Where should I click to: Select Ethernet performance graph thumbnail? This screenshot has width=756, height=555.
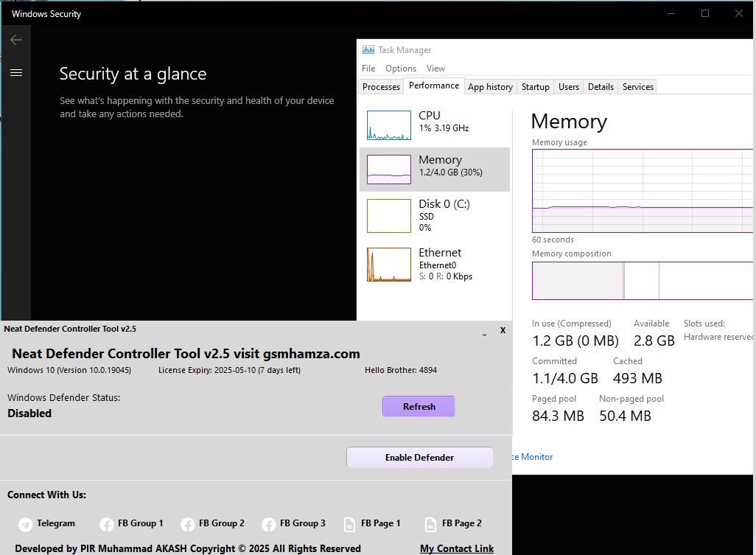pyautogui.click(x=388, y=265)
